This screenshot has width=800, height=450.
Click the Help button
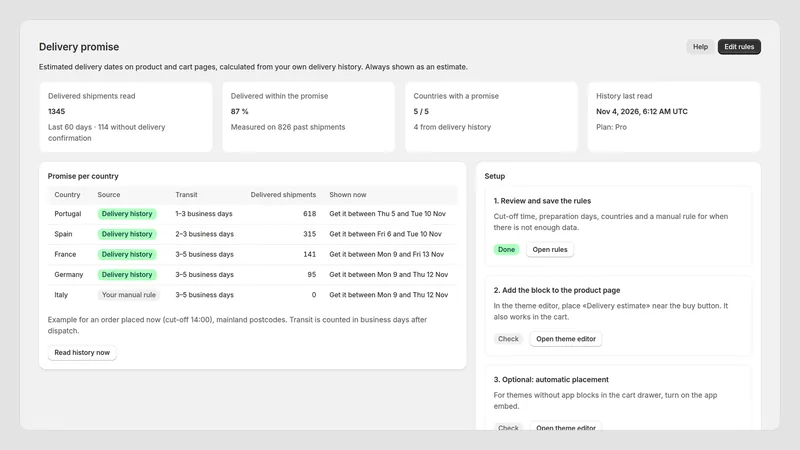coord(700,46)
